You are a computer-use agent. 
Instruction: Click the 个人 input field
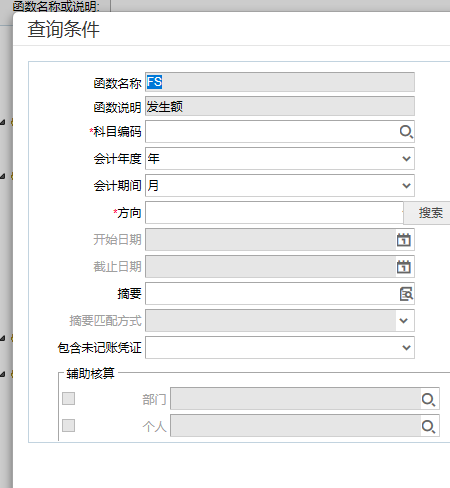pos(296,426)
